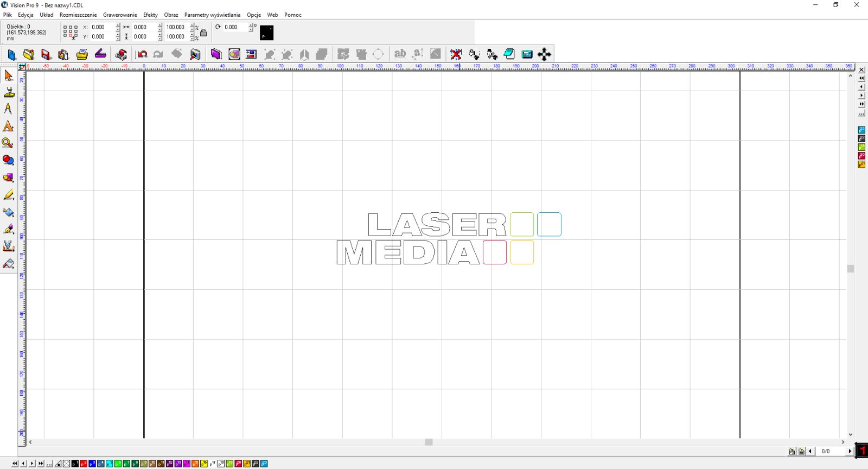868x469 pixels.
Task: Pick the cyan color swatch number 5
Action: [110, 464]
